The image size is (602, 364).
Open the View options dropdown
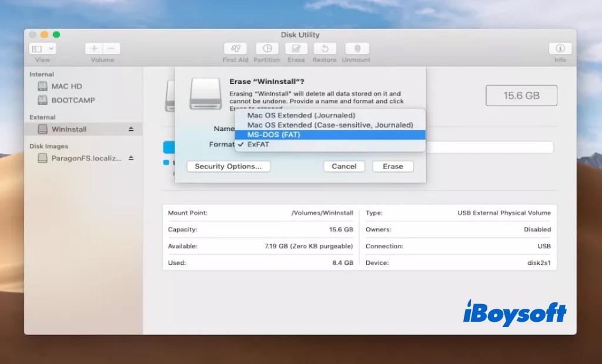[41, 48]
